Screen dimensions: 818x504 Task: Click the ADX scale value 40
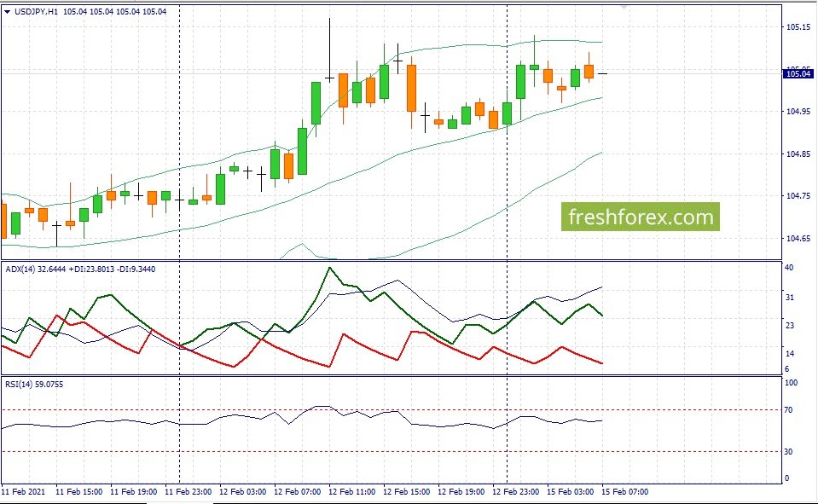pos(789,268)
